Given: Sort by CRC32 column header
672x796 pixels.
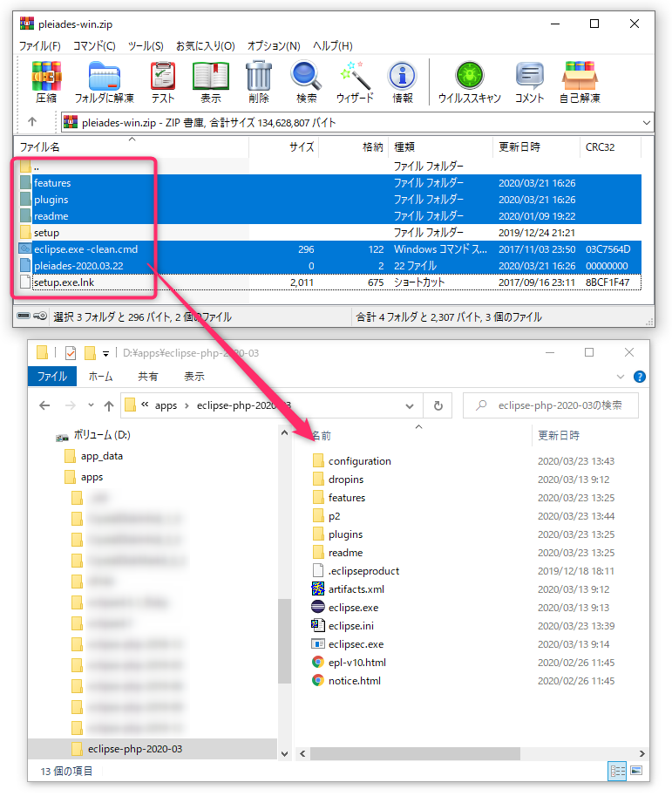Looking at the screenshot, I should 611,146.
